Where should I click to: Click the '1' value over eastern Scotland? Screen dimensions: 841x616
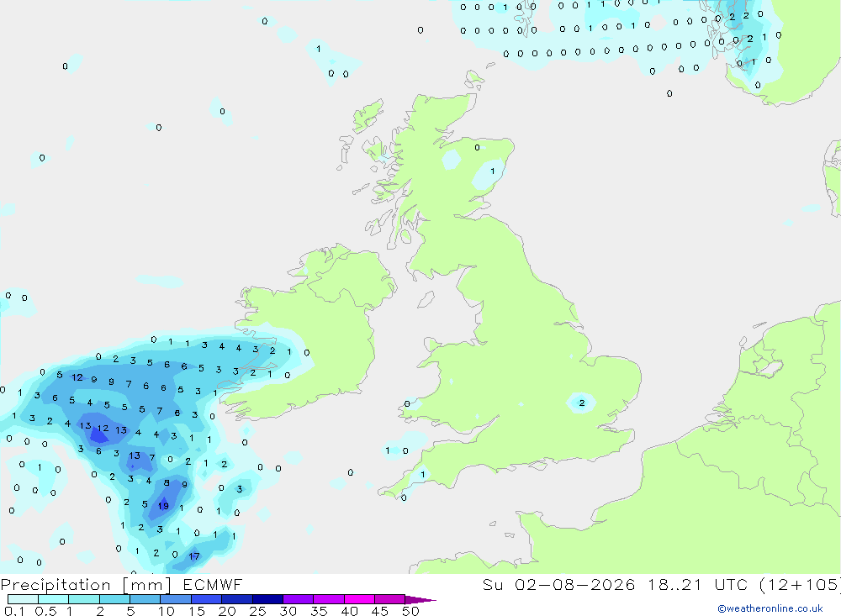point(492,171)
